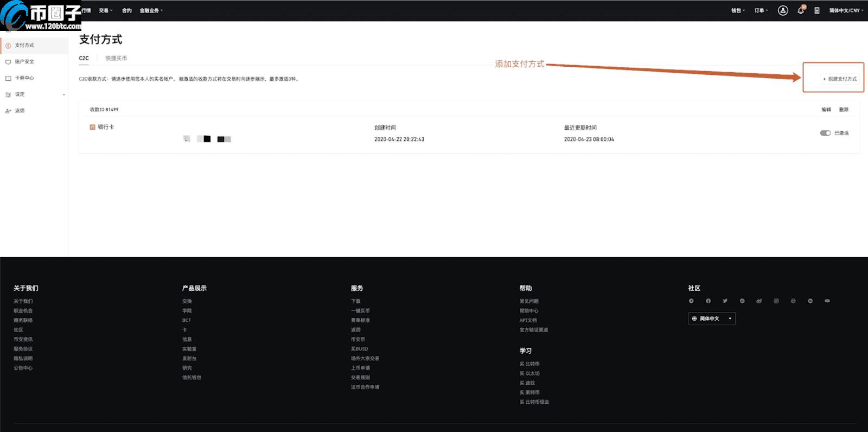Open the 法币合作申请 footer link
The width and height of the screenshot is (868, 432).
(365, 387)
